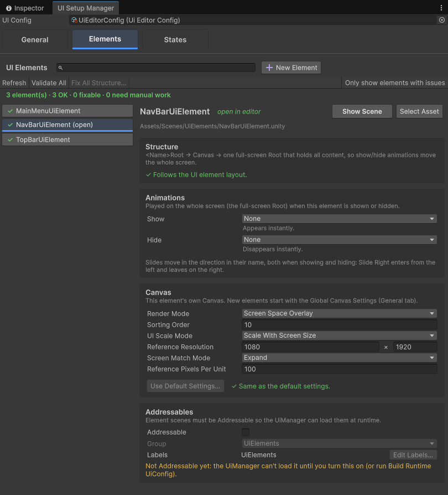Open the UI Scale Mode dropdown
The height and width of the screenshot is (495, 448).
[x=339, y=336]
